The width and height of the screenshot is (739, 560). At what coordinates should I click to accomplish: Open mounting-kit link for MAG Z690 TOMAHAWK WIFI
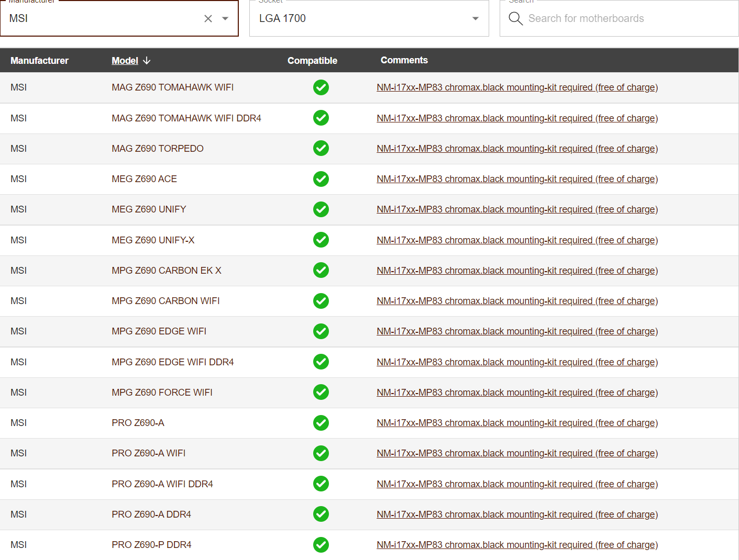click(x=517, y=87)
